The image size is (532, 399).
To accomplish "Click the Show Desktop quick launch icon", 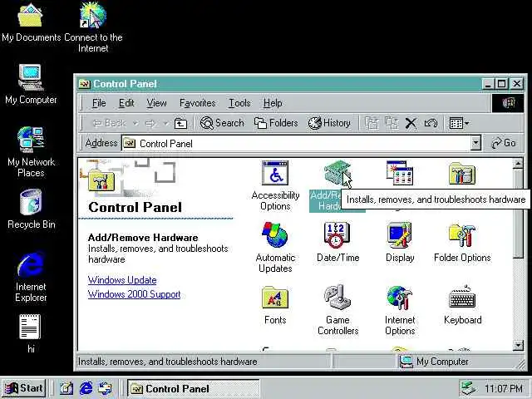I will click(66, 388).
